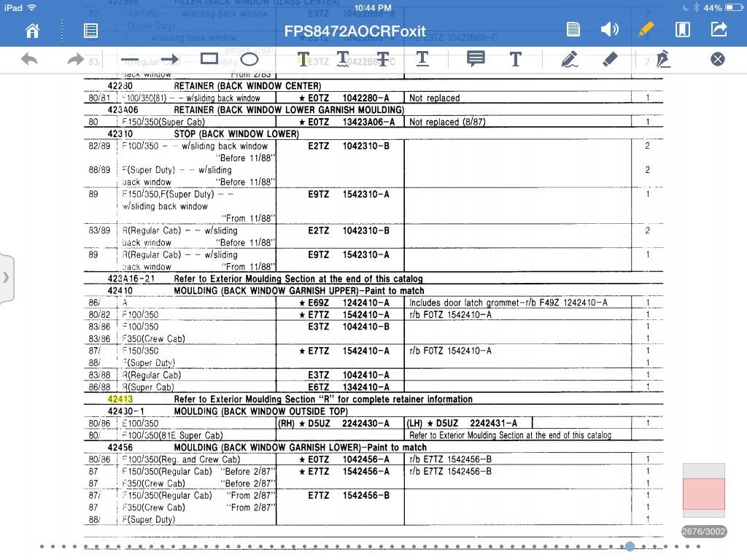Screen dimensions: 747x560
Task: Choose the strikethrough text tool
Action: 382,59
